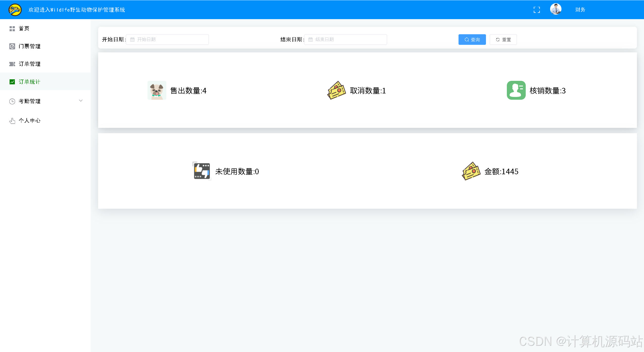Click the 售出数量:4 statistic text
This screenshot has height=352, width=644.
tap(188, 91)
